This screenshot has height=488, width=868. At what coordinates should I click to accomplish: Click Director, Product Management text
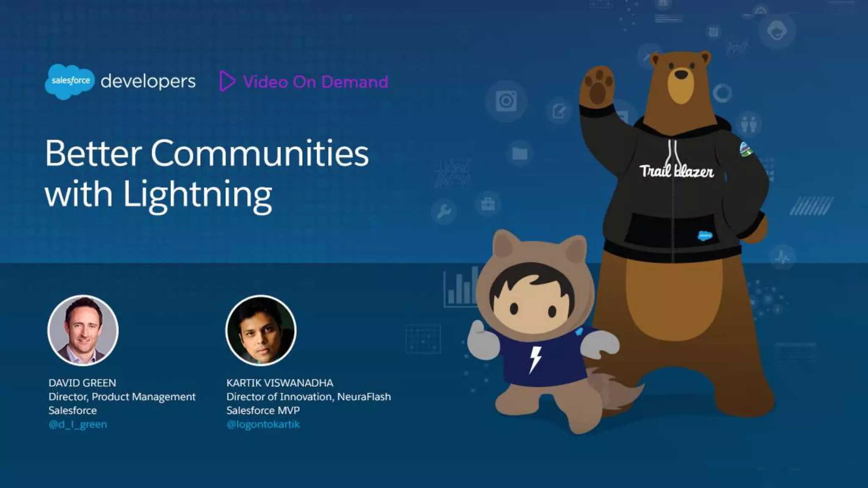122,397
